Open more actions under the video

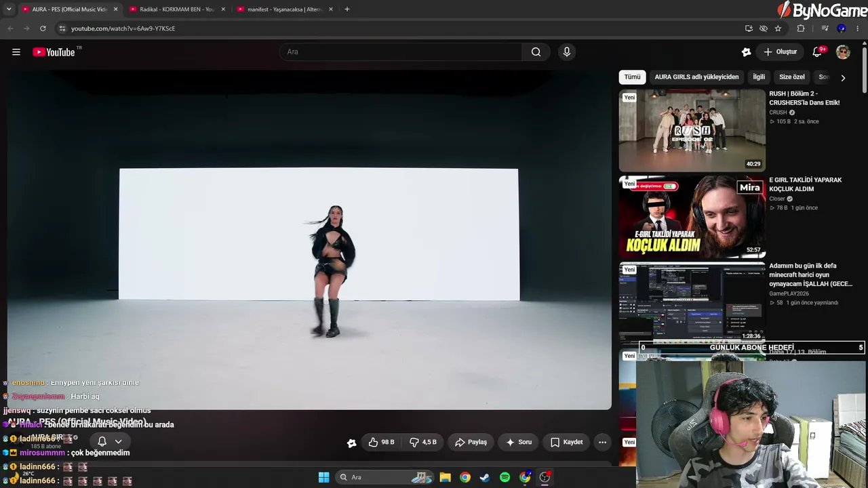click(x=602, y=443)
